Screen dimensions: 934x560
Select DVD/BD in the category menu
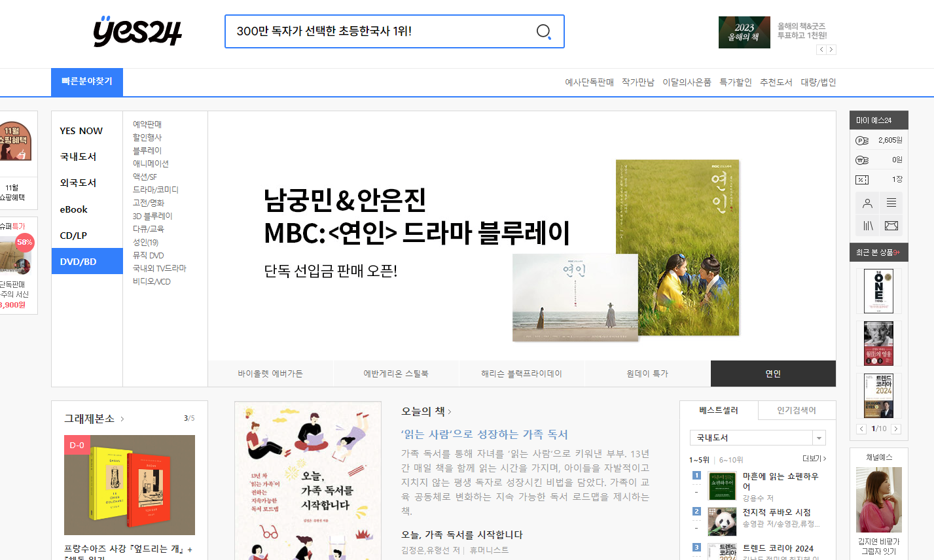tap(87, 261)
